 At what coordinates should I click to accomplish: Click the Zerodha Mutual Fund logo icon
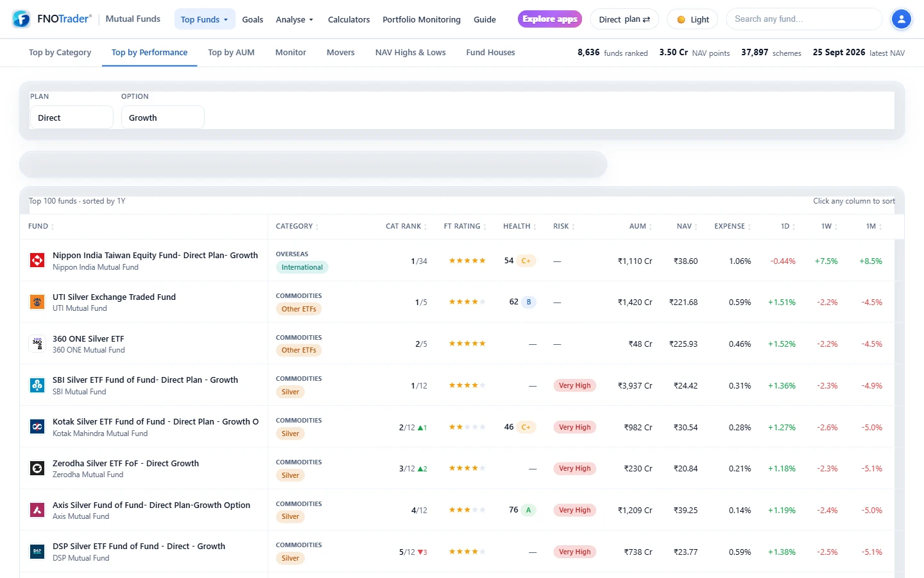click(37, 468)
